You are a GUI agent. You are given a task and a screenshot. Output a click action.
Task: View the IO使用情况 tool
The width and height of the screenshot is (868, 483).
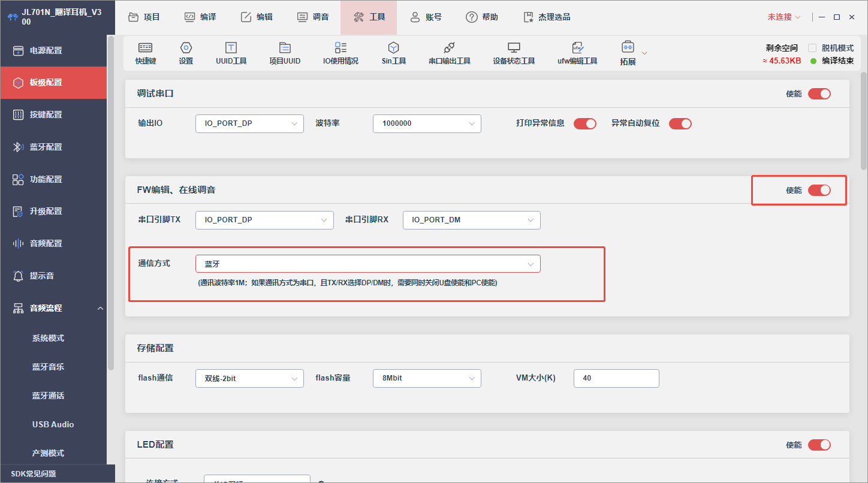340,53
